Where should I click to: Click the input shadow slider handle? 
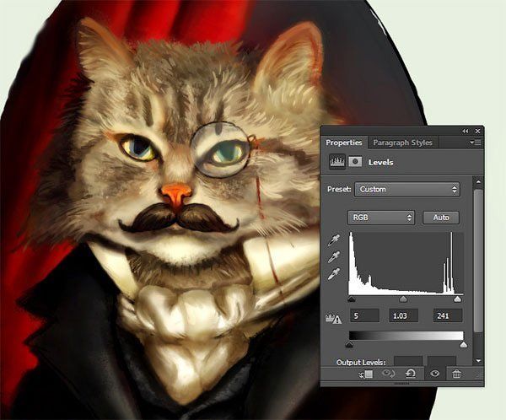pos(352,299)
